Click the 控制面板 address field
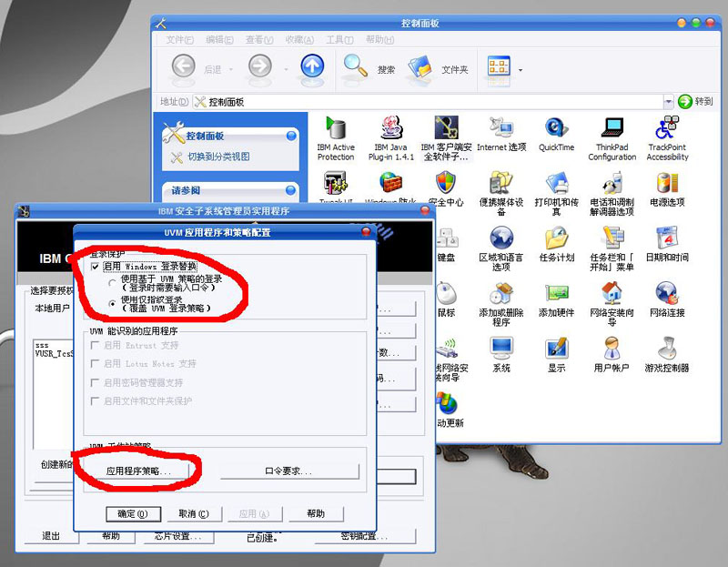This screenshot has height=567, width=728. 428,102
